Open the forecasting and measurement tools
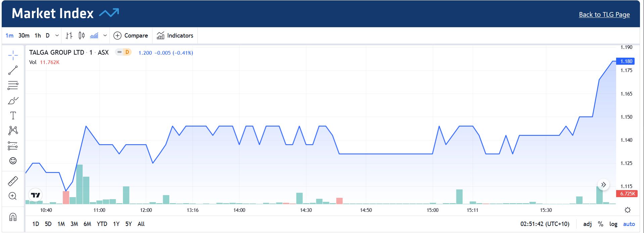Image resolution: width=644 pixels, height=233 pixels. [13, 146]
